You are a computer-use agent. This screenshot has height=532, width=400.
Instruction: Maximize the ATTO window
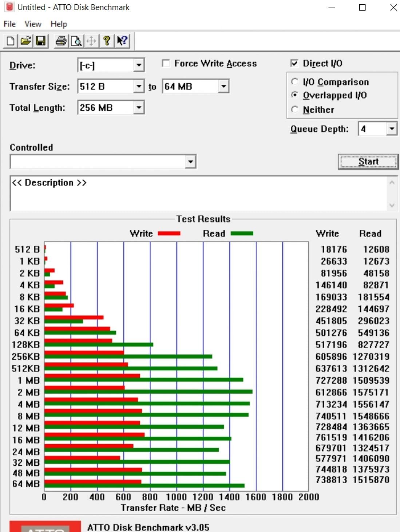(362, 7)
